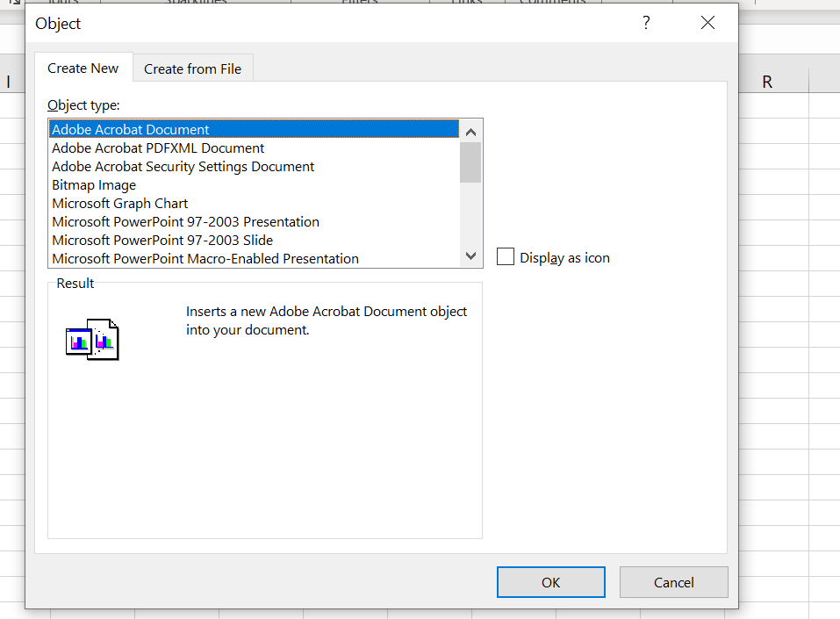Click the Help question mark icon
Image resolution: width=840 pixels, height=619 pixels.
click(x=646, y=24)
